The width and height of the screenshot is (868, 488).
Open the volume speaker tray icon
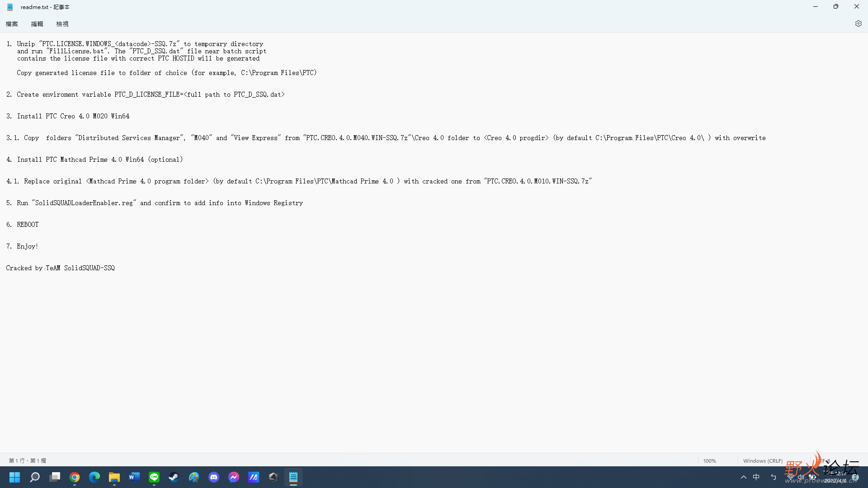click(x=801, y=477)
